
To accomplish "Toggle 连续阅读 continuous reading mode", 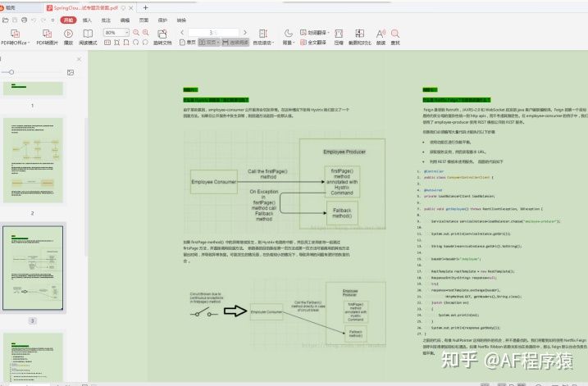I will click(235, 43).
